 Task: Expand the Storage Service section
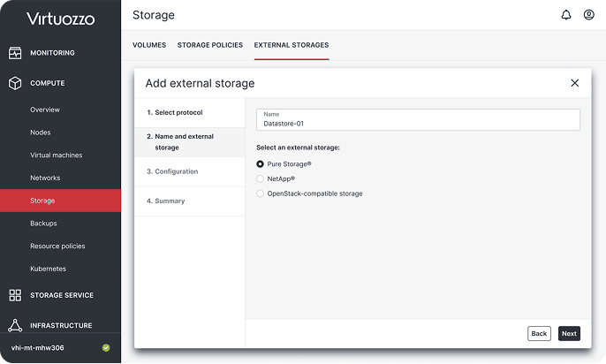pos(62,295)
